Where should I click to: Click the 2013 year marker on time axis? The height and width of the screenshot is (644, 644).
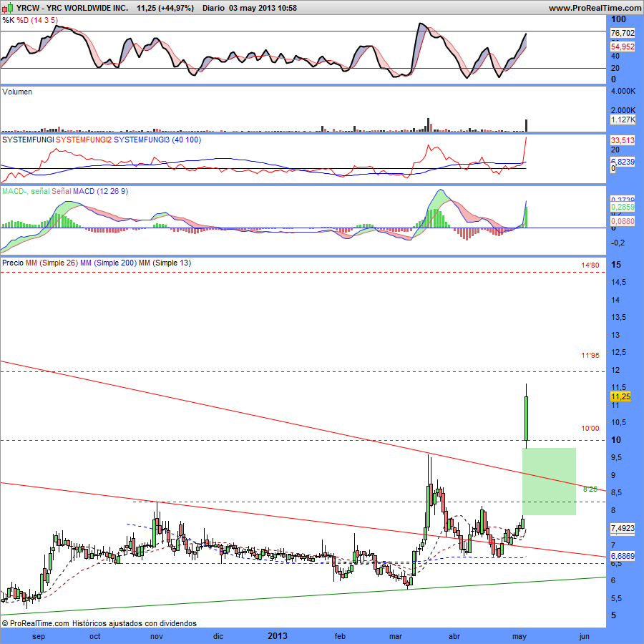(278, 636)
